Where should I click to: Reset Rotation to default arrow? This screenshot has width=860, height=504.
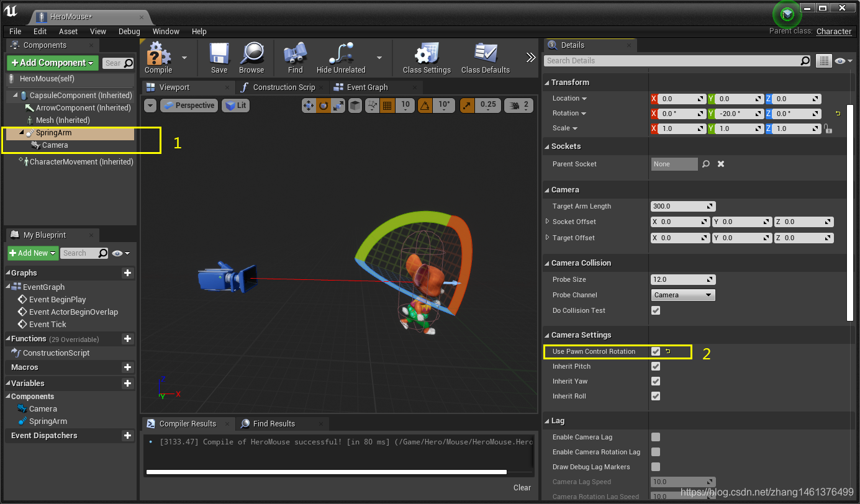tap(838, 114)
